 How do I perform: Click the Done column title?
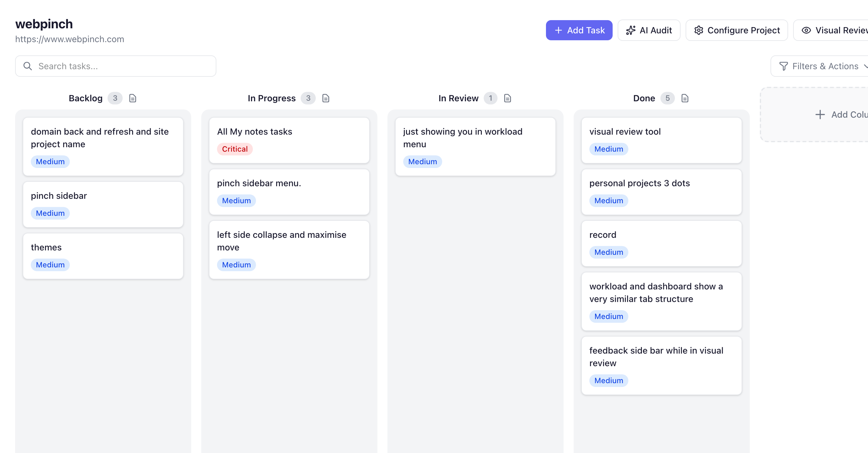tap(644, 98)
